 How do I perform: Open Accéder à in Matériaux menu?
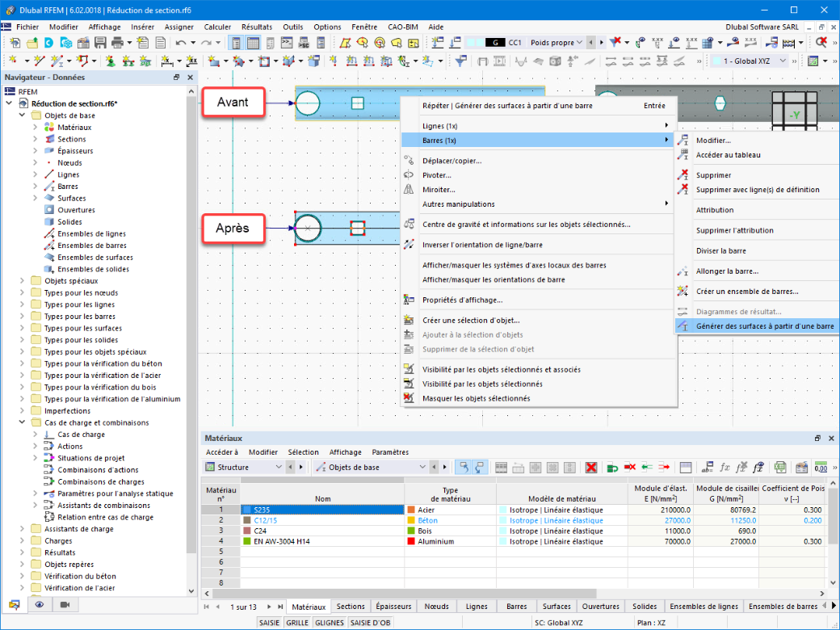click(222, 452)
